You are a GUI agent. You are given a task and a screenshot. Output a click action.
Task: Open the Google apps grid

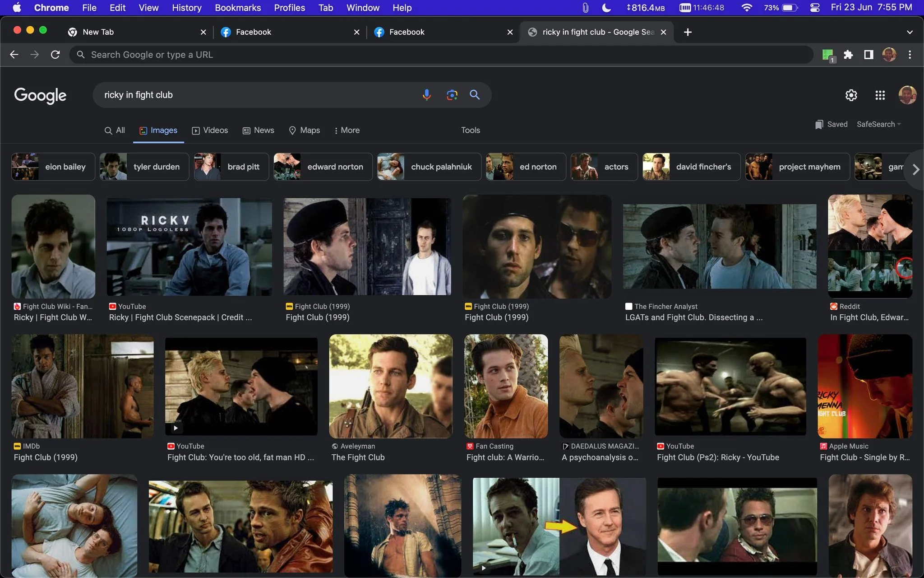(x=880, y=95)
